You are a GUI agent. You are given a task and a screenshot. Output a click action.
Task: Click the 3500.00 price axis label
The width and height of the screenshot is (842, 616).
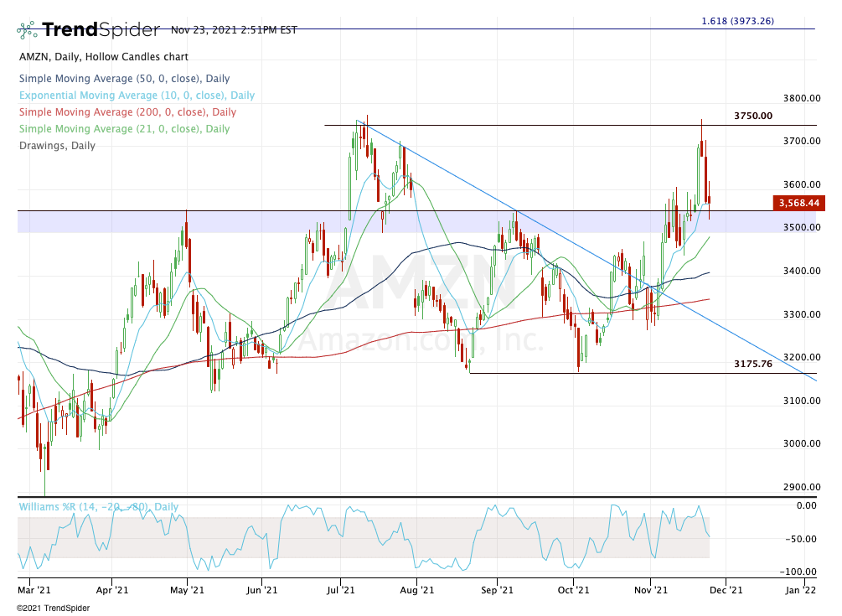click(x=803, y=227)
